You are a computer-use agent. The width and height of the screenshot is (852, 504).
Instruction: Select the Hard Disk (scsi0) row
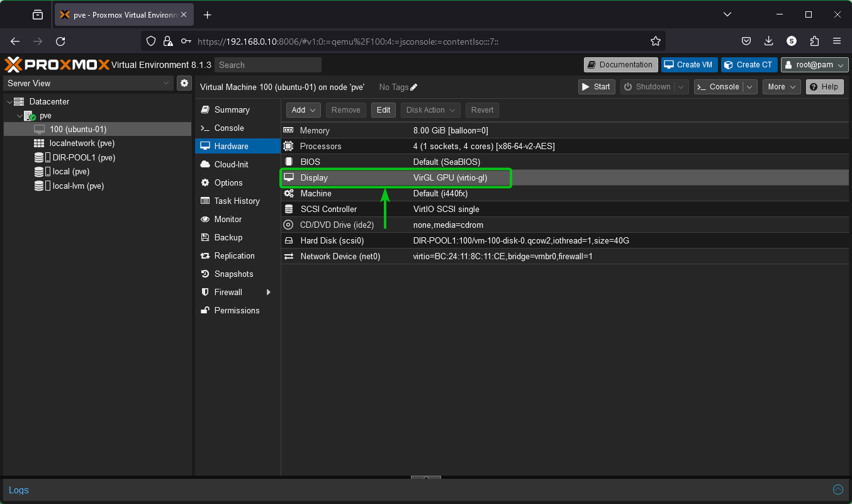pyautogui.click(x=564, y=240)
